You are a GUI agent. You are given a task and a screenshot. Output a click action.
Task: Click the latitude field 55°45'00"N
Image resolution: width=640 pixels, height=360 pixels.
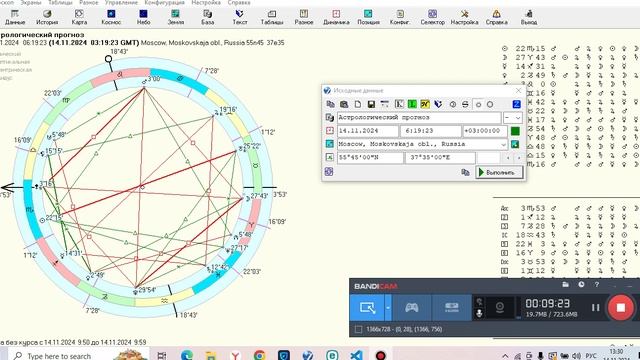(370, 158)
